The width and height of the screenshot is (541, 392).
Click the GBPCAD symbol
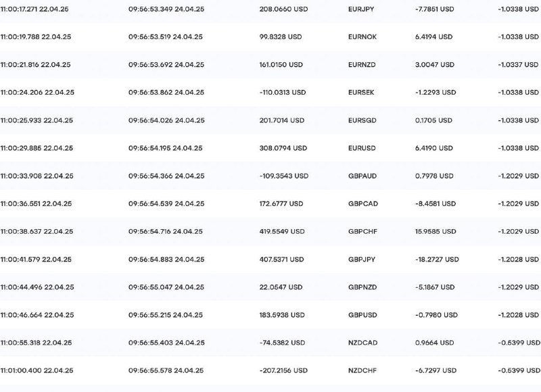coord(362,203)
